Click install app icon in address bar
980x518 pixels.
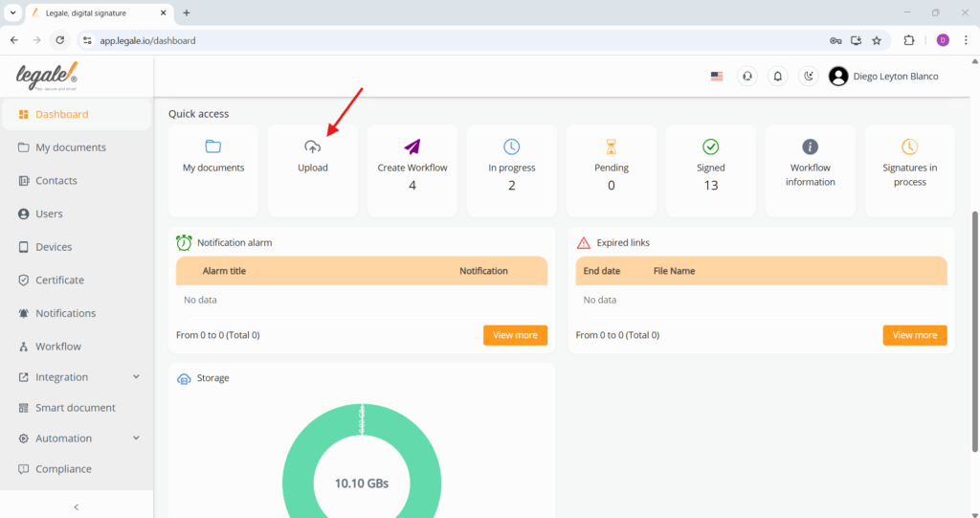coord(857,40)
